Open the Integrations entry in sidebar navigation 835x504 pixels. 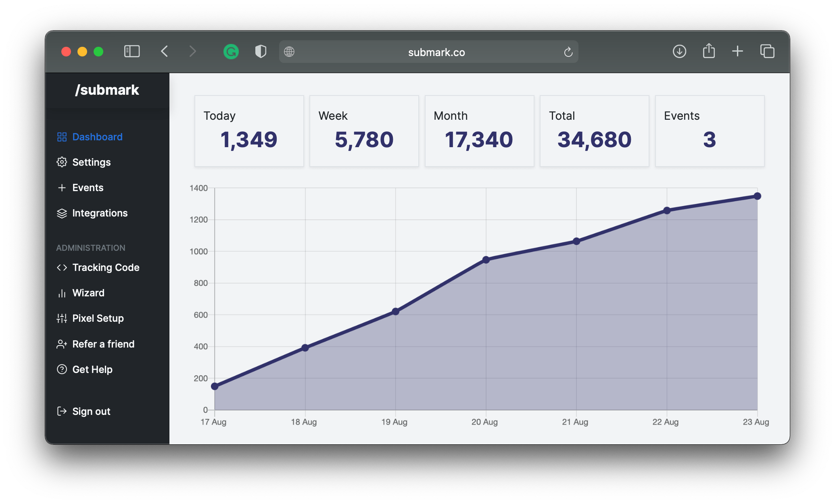pyautogui.click(x=100, y=213)
